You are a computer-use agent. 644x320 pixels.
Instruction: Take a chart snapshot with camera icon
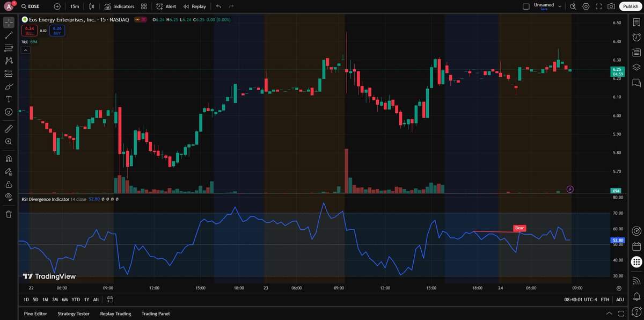[611, 6]
